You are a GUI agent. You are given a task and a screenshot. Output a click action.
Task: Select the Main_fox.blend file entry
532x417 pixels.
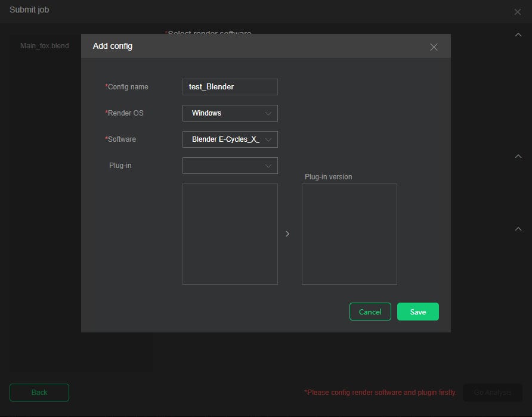point(45,46)
